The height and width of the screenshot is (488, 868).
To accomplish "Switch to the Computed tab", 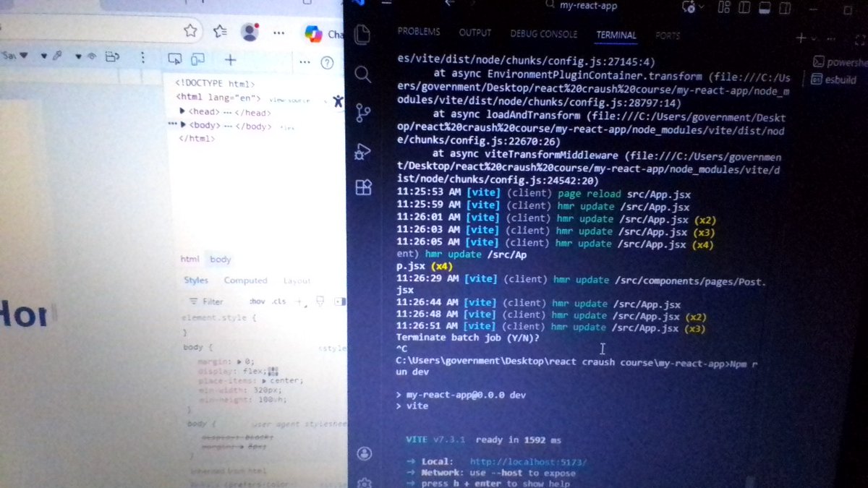I will pos(245,280).
